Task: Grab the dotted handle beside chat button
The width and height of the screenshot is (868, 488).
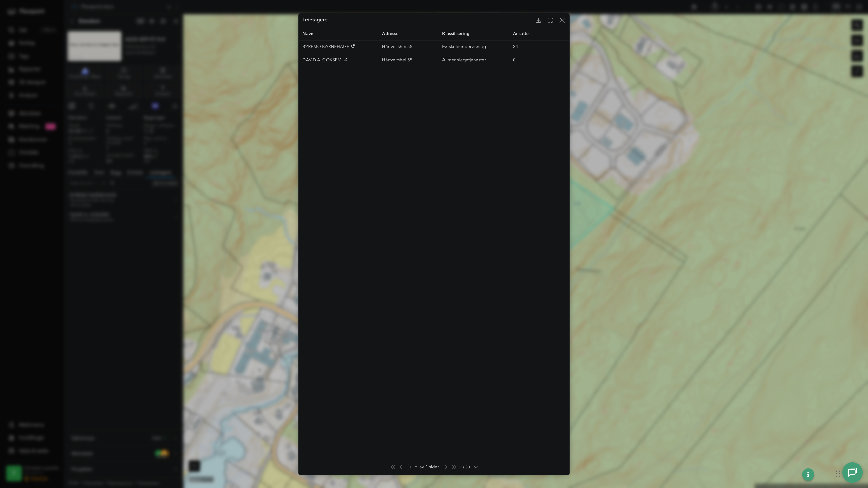Action: 838,474
